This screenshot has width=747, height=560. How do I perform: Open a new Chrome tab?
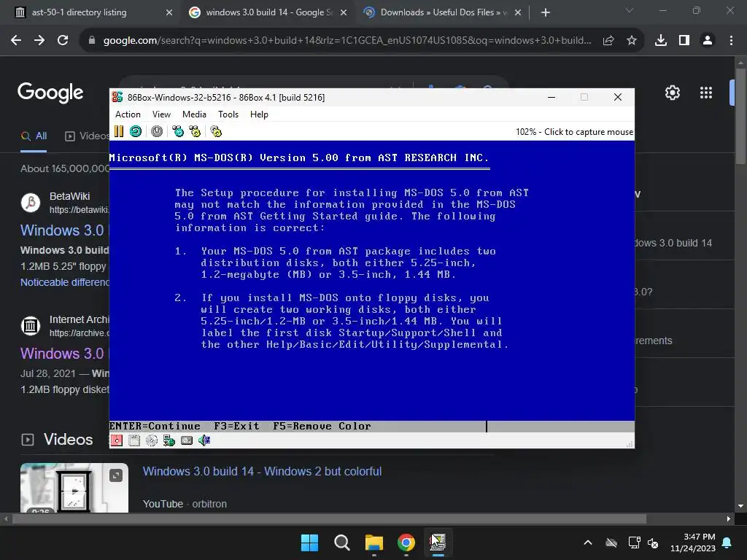[546, 12]
